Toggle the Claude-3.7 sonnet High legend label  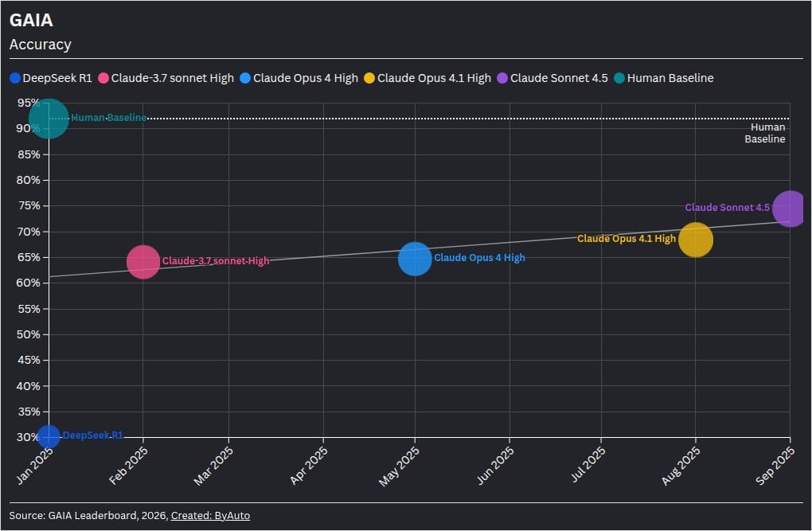pos(173,78)
